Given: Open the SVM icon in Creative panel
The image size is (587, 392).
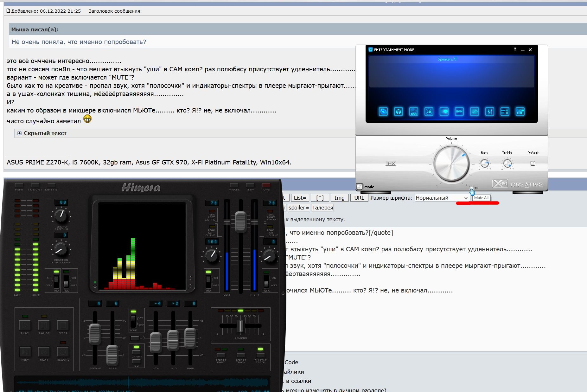Looking at the screenshot, I should pyautogui.click(x=459, y=112).
